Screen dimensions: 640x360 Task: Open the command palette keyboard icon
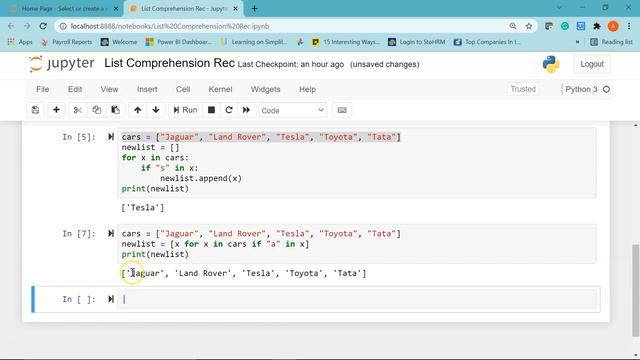[342, 110]
